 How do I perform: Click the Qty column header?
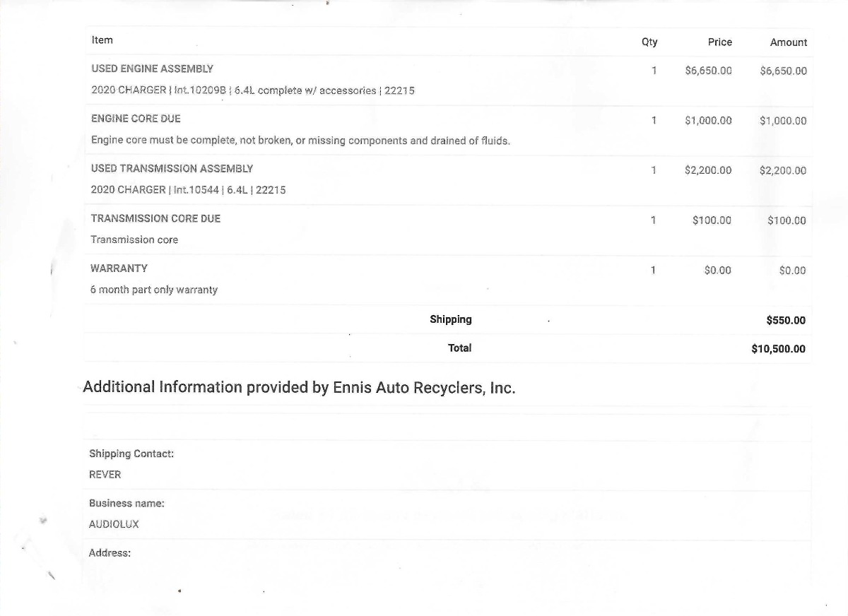coord(649,42)
